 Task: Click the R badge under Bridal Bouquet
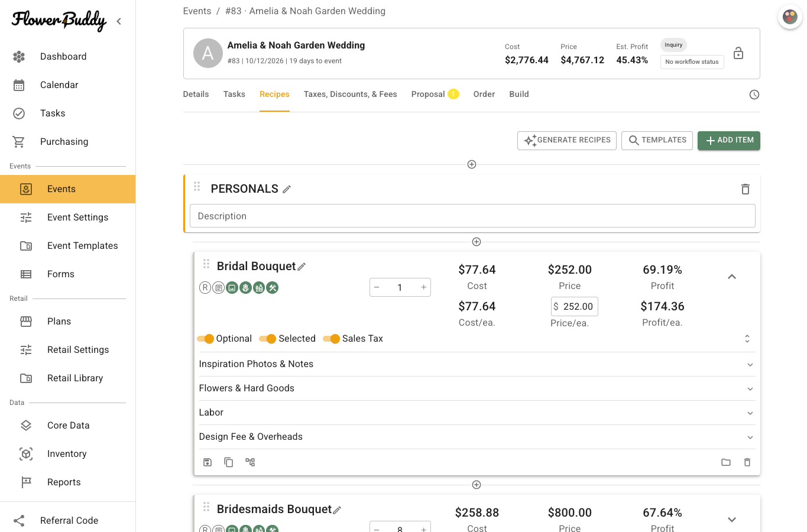(x=205, y=288)
